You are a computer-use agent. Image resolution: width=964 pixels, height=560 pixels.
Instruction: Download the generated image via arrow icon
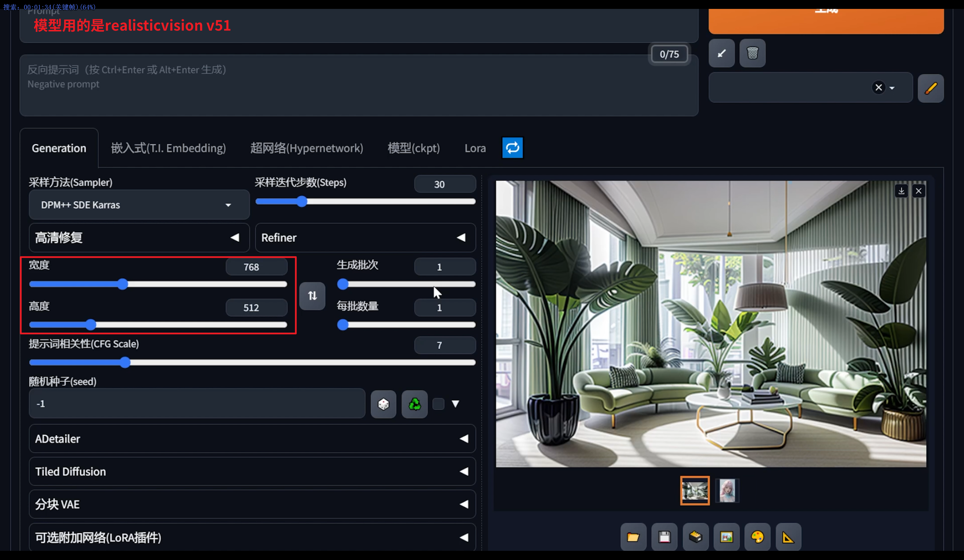point(901,191)
